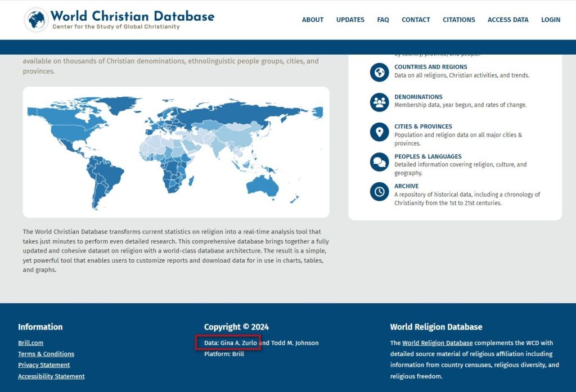Open the Contact page
This screenshot has height=392, width=576.
(x=416, y=20)
